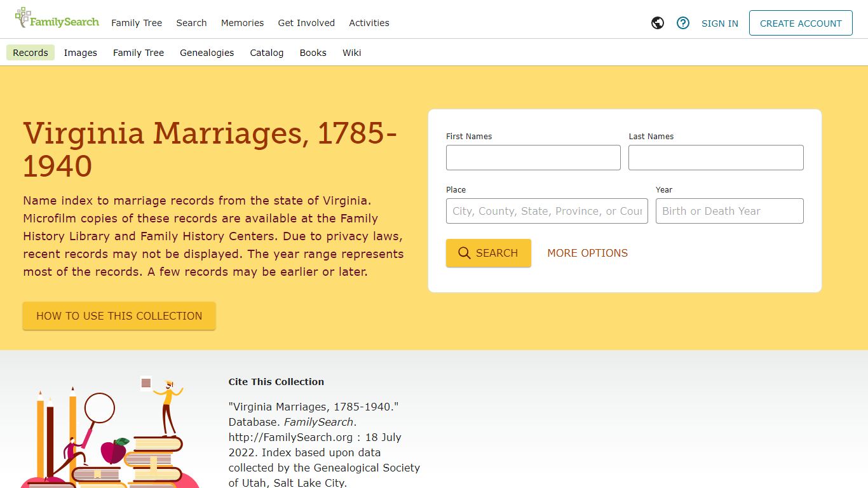Open the Get Involved menu
Image resolution: width=868 pixels, height=488 pixels.
pos(306,23)
